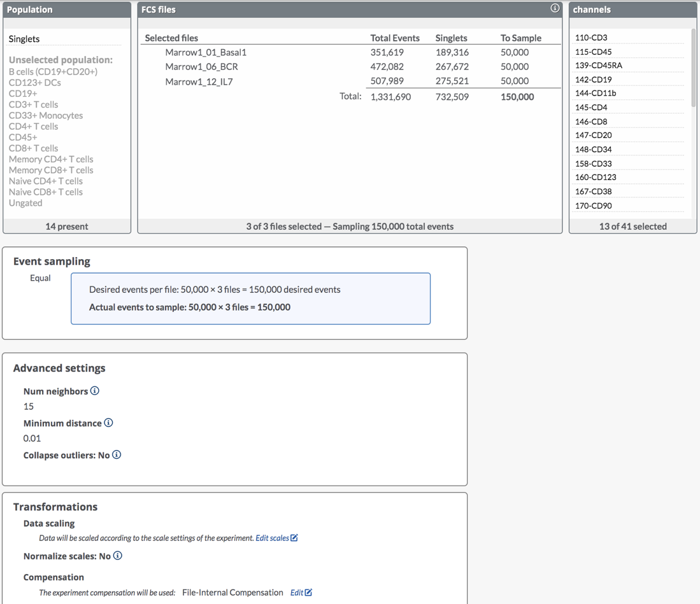Click the 147-CD20 channel

593,135
